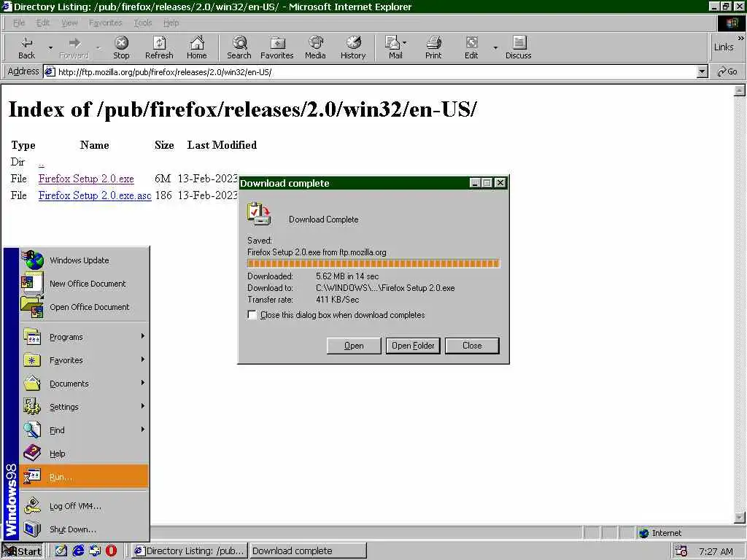The image size is (747, 560).
Task: Open the address bar dropdown arrow
Action: [x=702, y=72]
